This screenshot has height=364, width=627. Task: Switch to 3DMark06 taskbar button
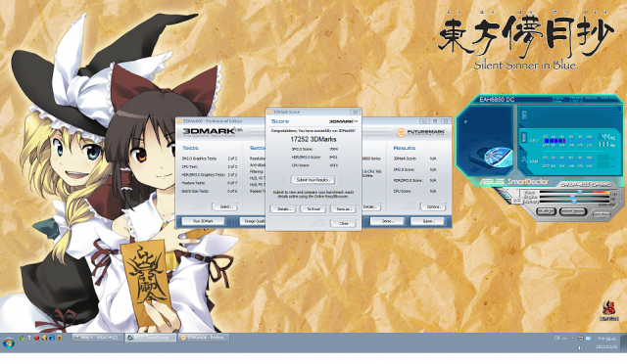pos(204,338)
